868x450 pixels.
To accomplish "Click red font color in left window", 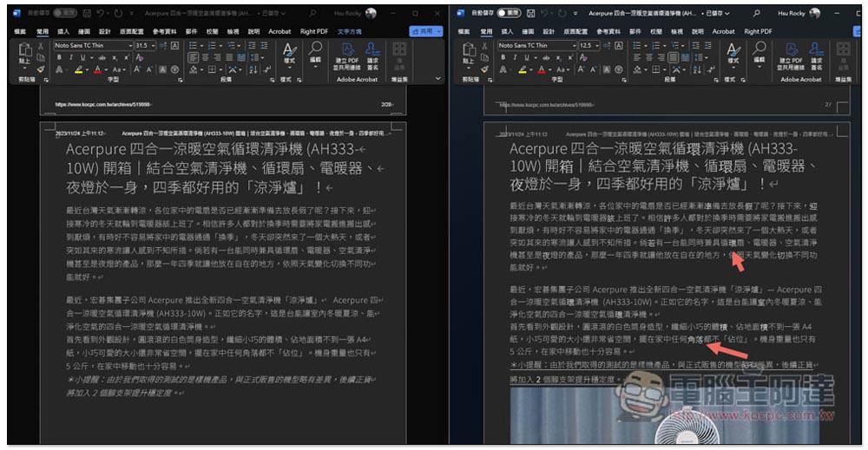I will tap(97, 69).
